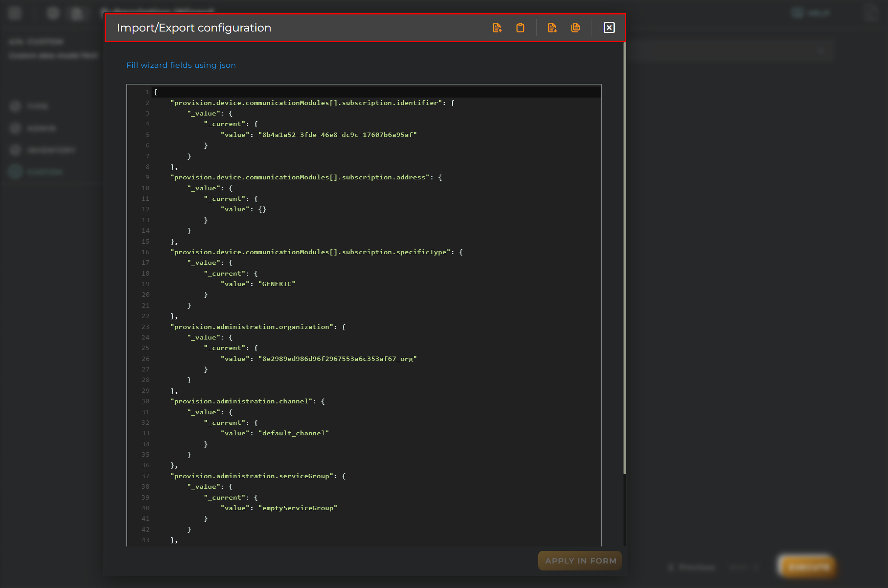Click the dialog's vertical scrollbar
Image resolution: width=888 pixels, height=588 pixels.
click(625, 258)
